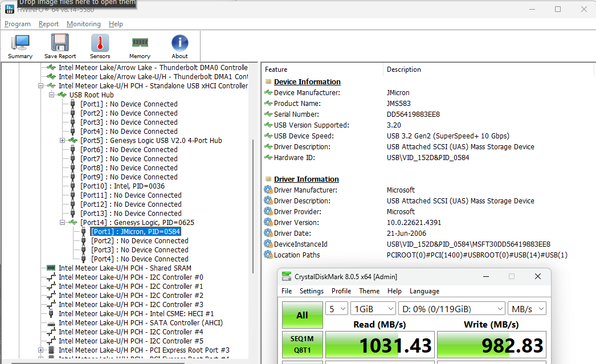Open the drive dropdown showing D: 0%
Screen dimensions: 596x364
pos(452,309)
